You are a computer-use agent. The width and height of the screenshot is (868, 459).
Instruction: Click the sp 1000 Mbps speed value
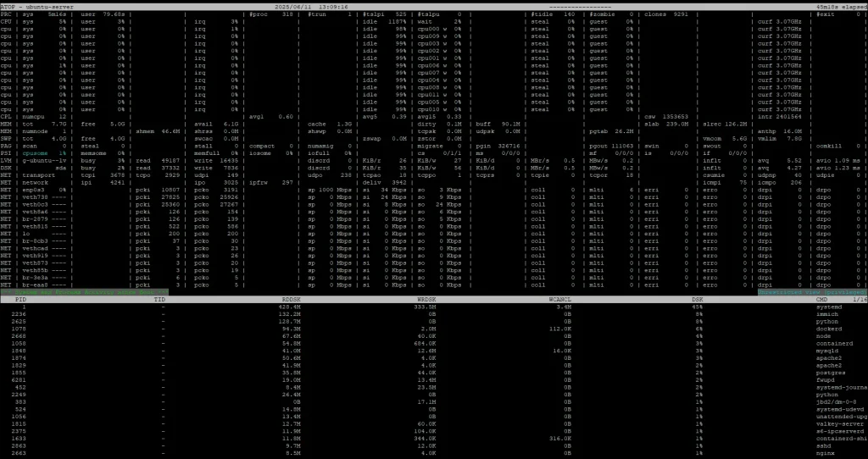pyautogui.click(x=330, y=190)
